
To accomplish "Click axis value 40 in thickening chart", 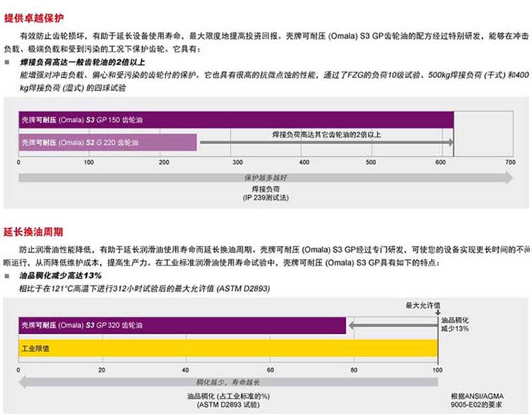I will 185,370.
